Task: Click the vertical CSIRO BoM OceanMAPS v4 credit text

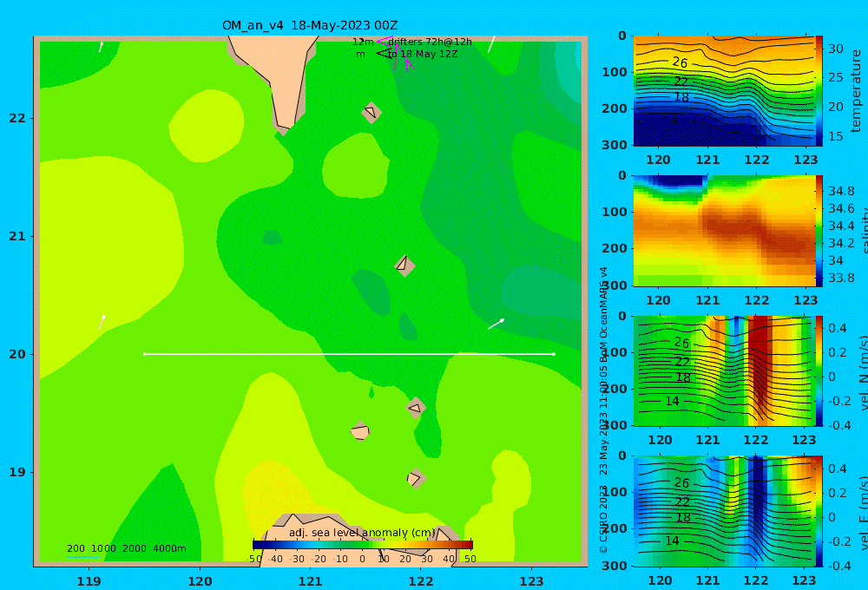Action: point(603,410)
